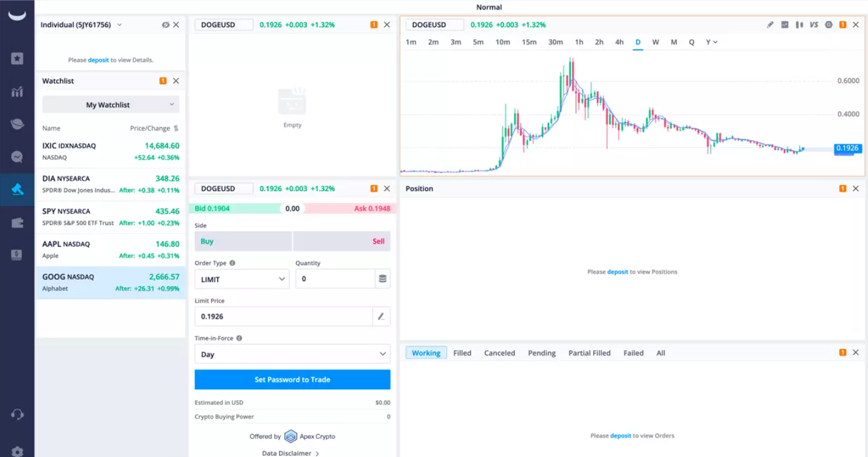Click the Time-in-Force info icon
Screen dimensions: 868x457
[x=239, y=338]
